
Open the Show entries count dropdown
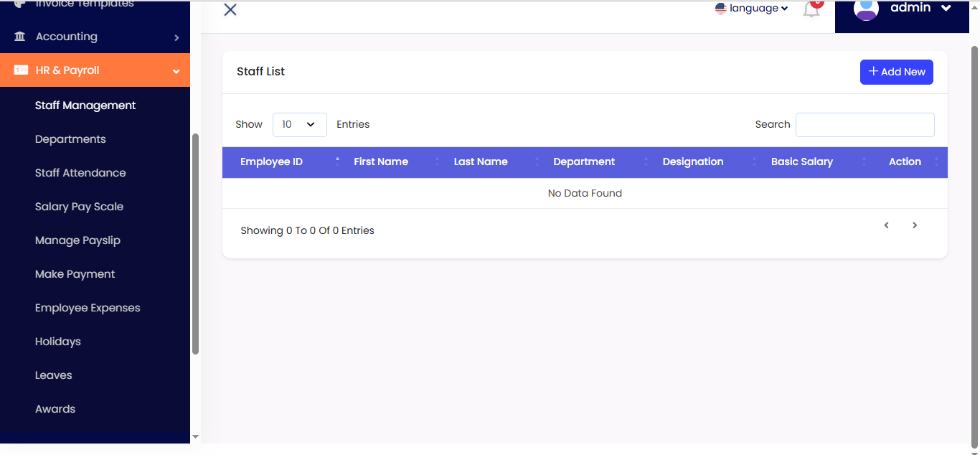300,124
